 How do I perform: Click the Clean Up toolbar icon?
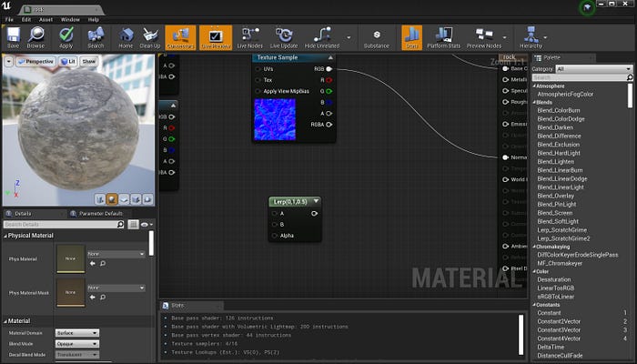pyautogui.click(x=151, y=36)
